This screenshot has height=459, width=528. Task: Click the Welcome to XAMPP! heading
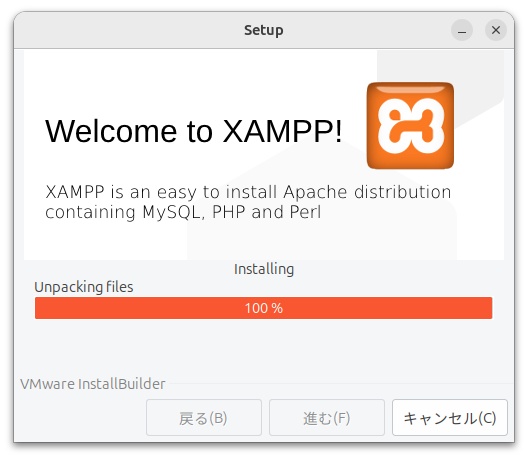click(x=194, y=131)
